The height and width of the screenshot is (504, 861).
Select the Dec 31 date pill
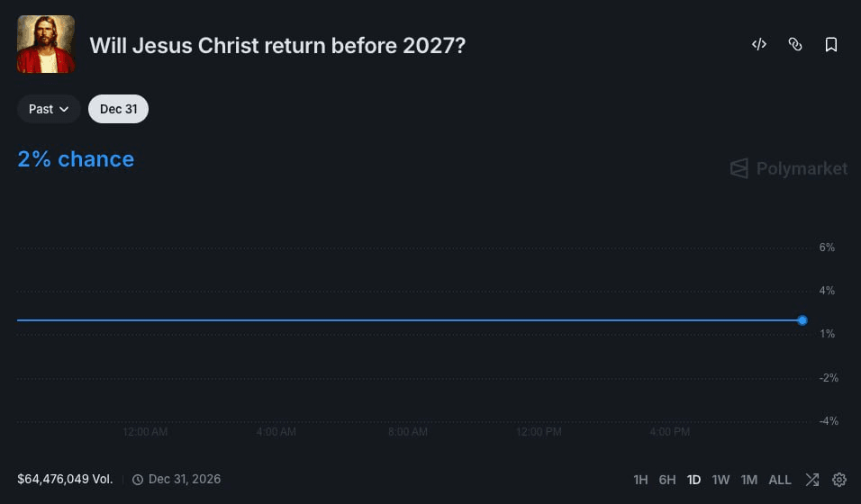tap(118, 109)
